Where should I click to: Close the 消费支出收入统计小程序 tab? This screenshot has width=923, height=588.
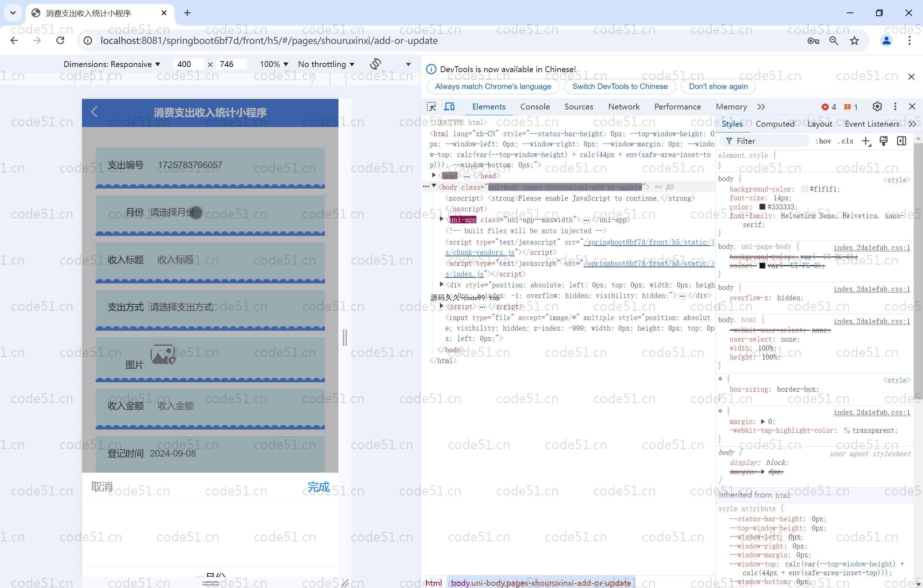coord(164,13)
